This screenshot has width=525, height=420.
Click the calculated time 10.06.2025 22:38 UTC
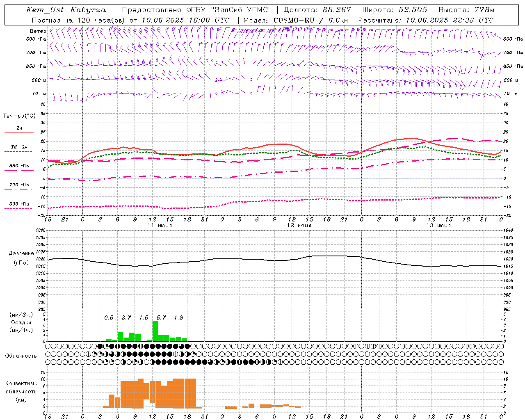[450, 20]
